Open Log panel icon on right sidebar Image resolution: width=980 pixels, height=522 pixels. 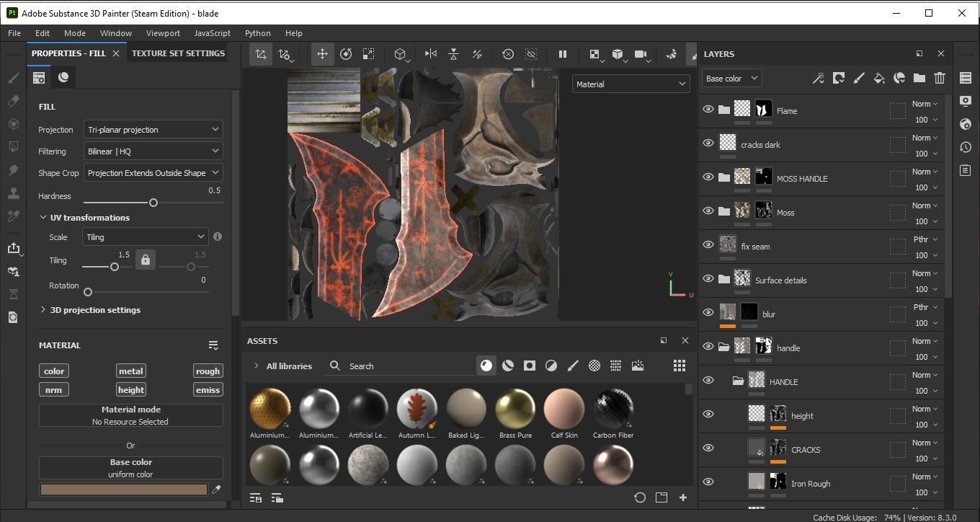coord(966,170)
